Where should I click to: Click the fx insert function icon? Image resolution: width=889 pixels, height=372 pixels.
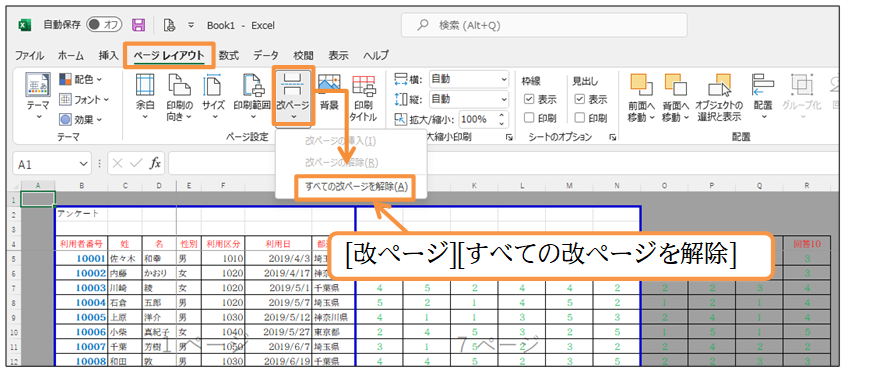tap(155, 164)
